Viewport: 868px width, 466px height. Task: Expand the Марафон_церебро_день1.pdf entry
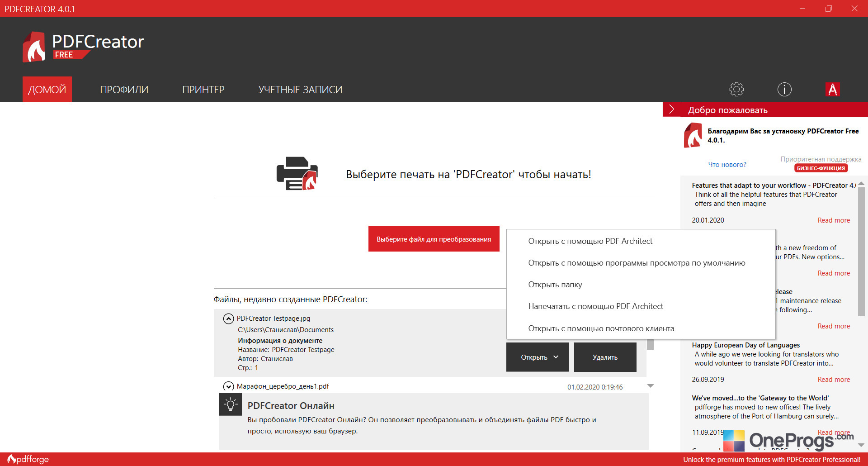click(229, 386)
